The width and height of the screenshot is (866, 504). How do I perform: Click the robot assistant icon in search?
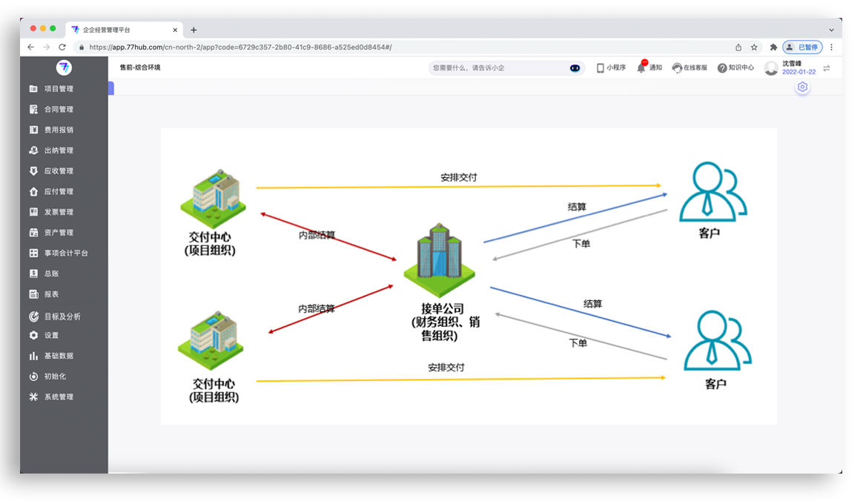click(x=575, y=68)
